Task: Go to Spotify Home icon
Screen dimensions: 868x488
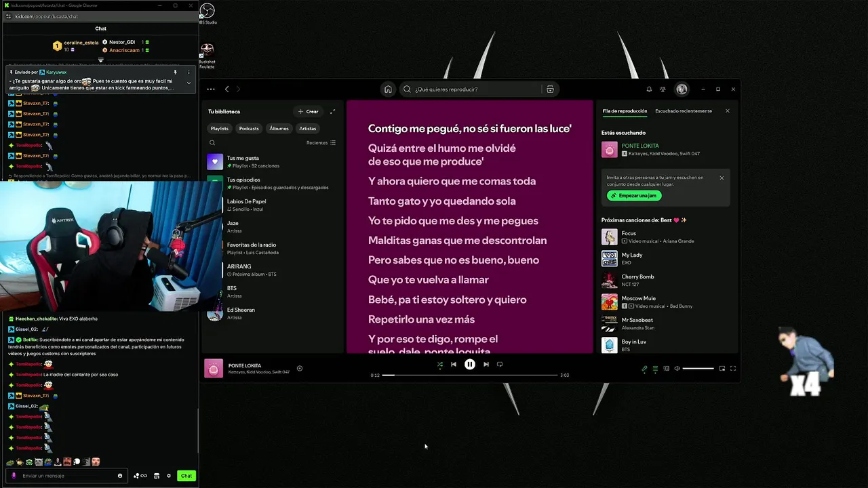Action: coord(388,89)
